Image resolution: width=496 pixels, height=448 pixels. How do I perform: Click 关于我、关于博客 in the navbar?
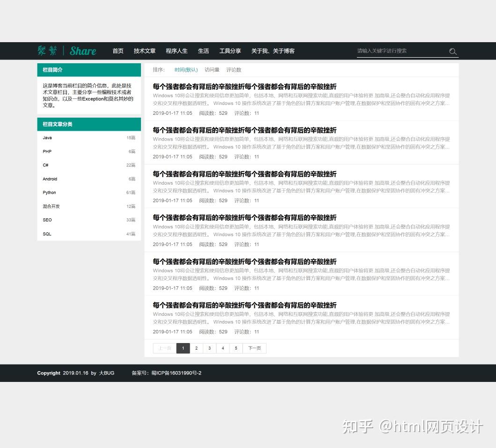pyautogui.click(x=273, y=51)
